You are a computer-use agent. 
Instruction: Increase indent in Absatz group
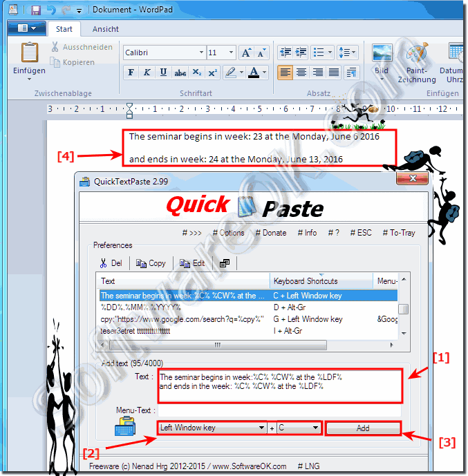pyautogui.click(x=301, y=53)
